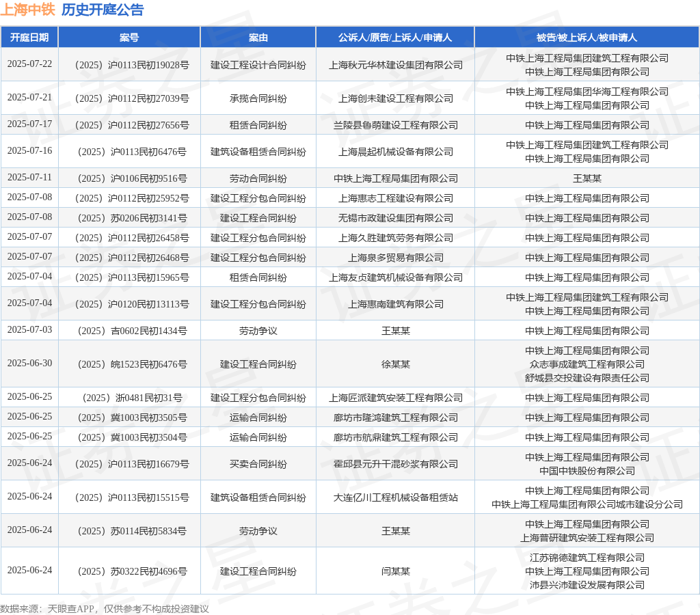Screen dimensions: 700x615
Task: Select case number 冀1003民初3505号
Action: tap(132, 418)
